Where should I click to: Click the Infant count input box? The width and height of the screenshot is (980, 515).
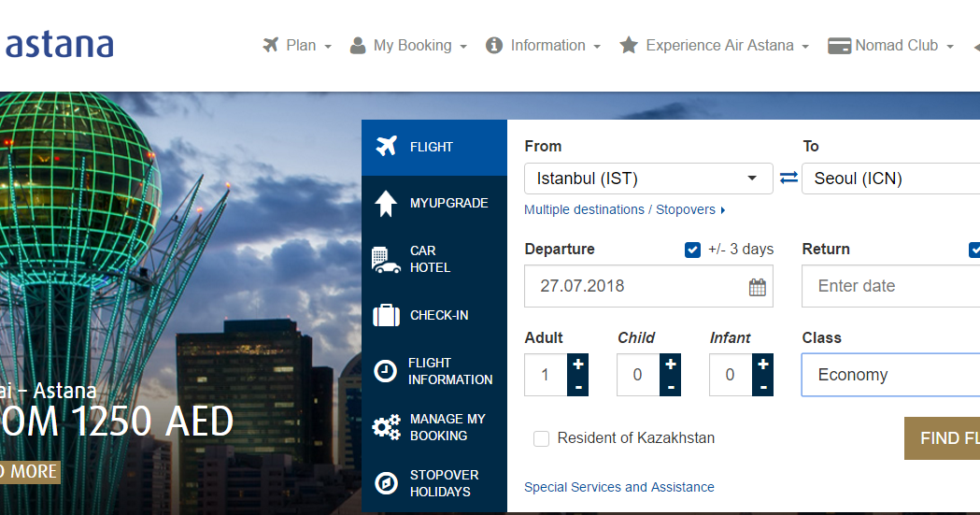(x=731, y=375)
